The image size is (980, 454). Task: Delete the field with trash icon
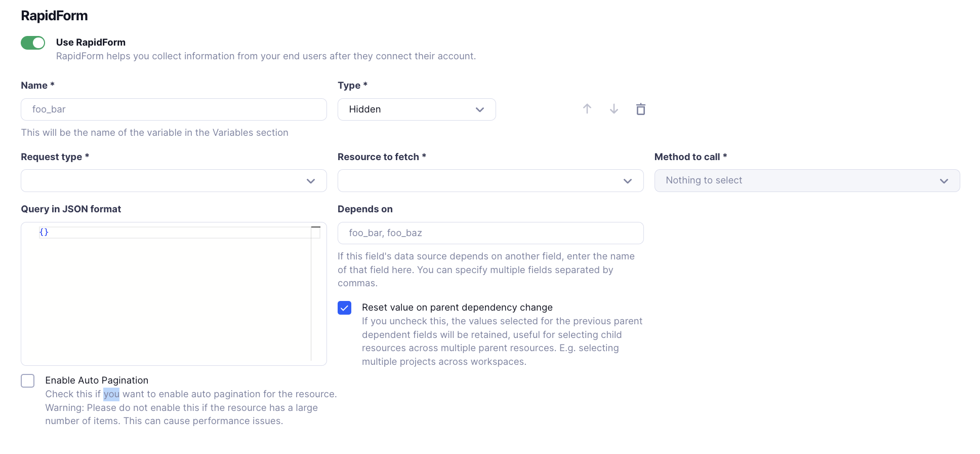click(641, 109)
